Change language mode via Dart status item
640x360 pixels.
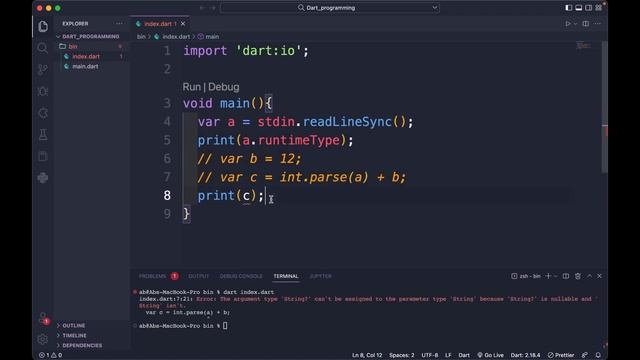[464, 355]
